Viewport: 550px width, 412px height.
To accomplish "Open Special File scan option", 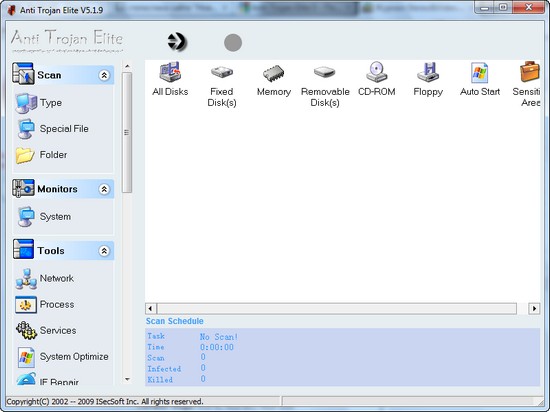I will pyautogui.click(x=53, y=129).
